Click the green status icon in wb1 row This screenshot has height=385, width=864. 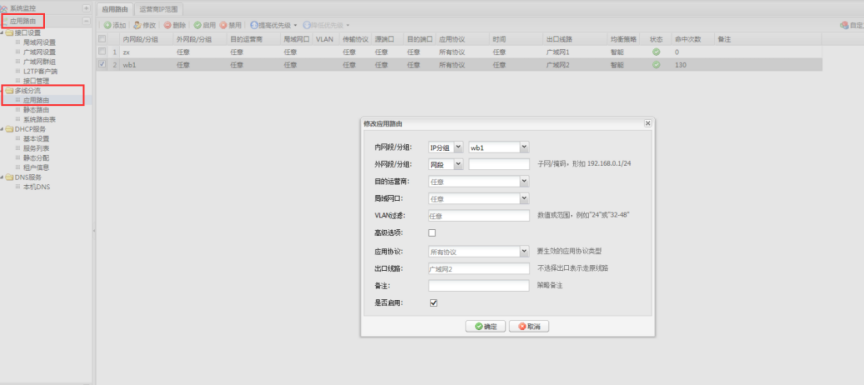pos(656,64)
